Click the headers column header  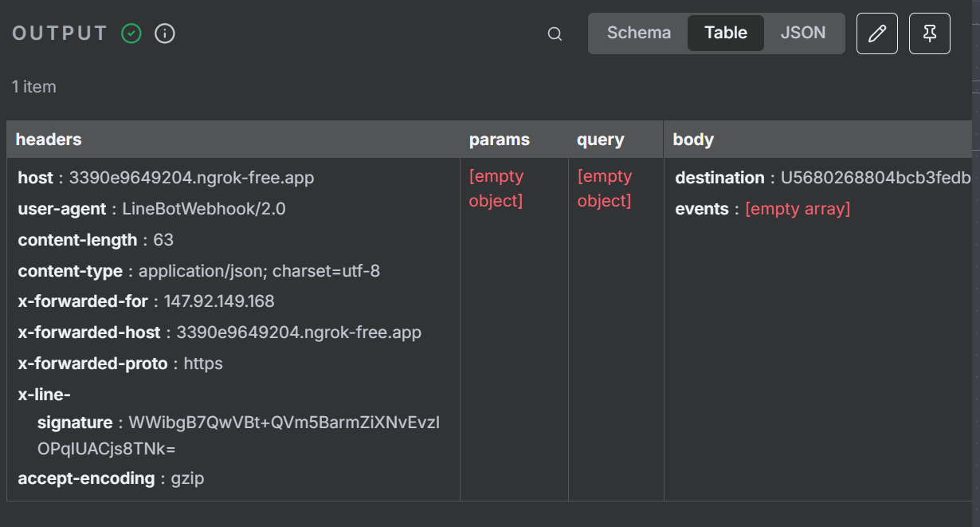coord(49,140)
